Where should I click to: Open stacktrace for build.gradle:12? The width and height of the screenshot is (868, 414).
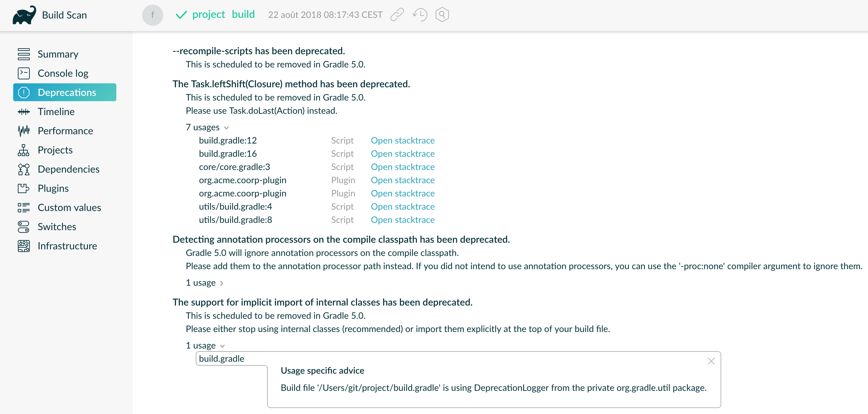[402, 140]
